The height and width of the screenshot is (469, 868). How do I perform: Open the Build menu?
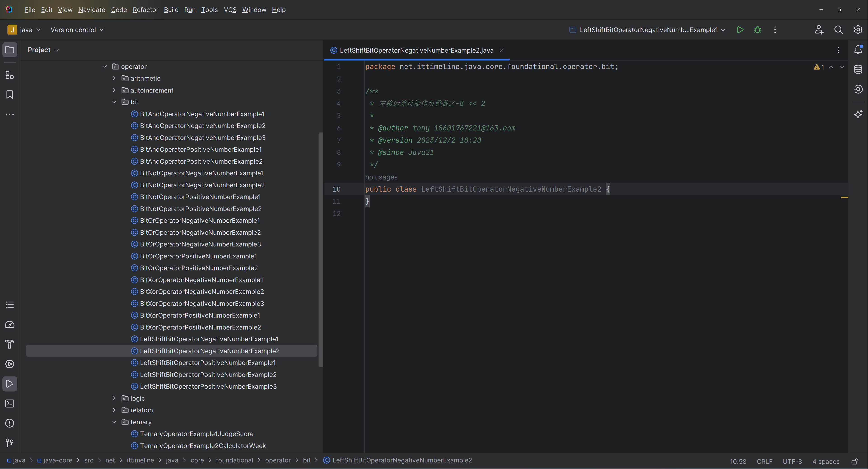coord(171,10)
